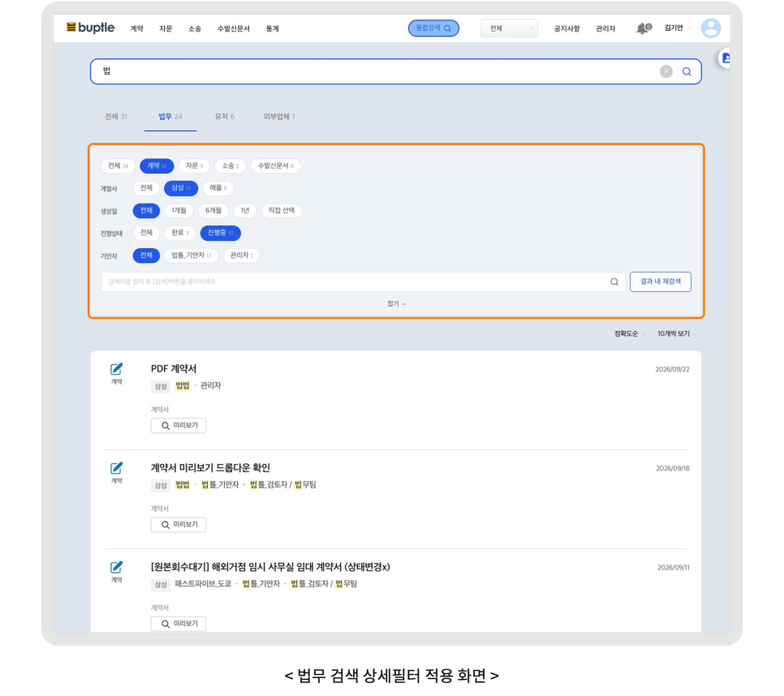Screen dimensions: 784x696
Task: Click the user profile avatar
Action: [710, 28]
